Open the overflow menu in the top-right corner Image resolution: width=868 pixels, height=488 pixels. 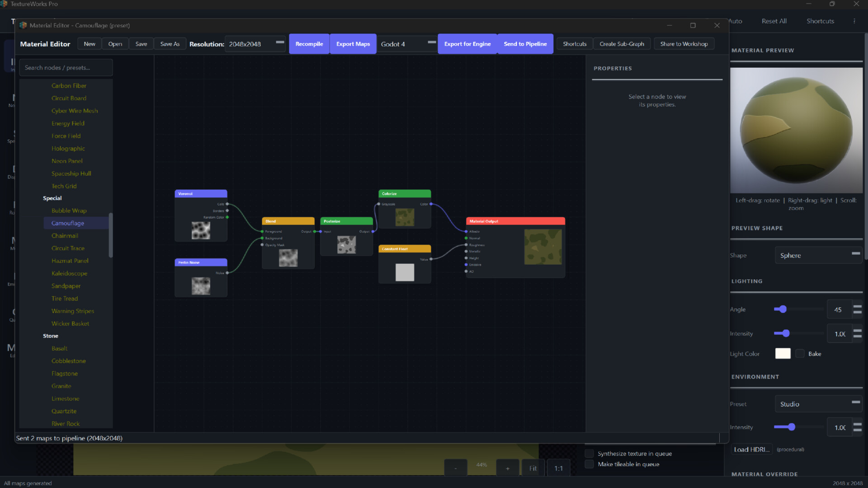pyautogui.click(x=854, y=21)
